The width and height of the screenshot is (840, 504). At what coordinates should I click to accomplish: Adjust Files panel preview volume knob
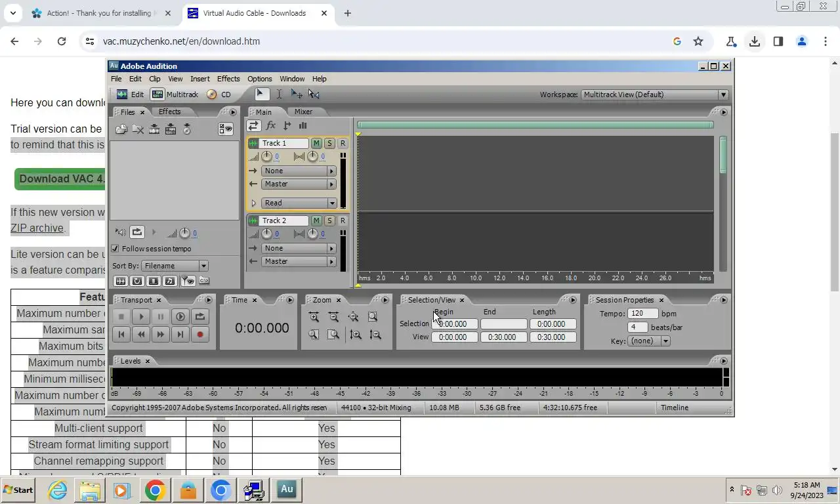(184, 233)
